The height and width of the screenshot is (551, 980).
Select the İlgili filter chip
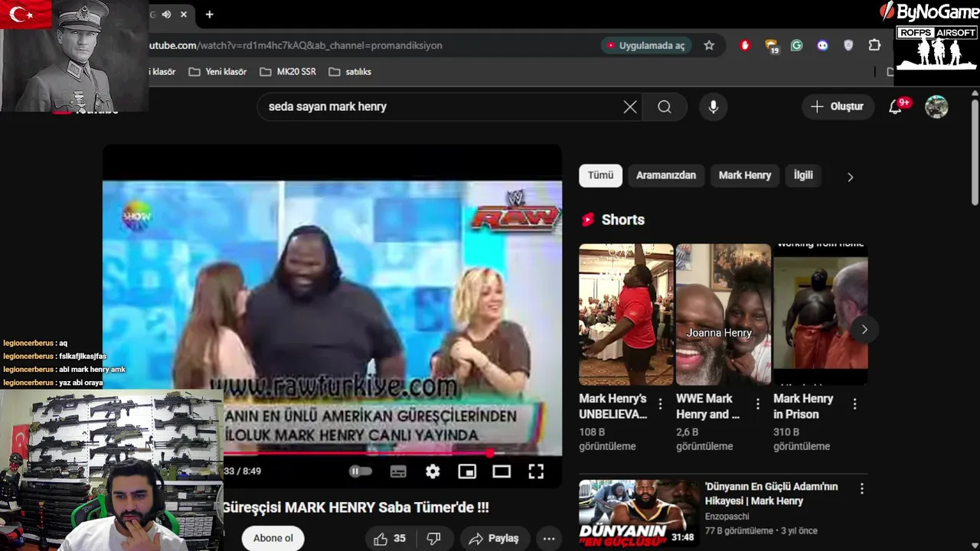pyautogui.click(x=803, y=175)
